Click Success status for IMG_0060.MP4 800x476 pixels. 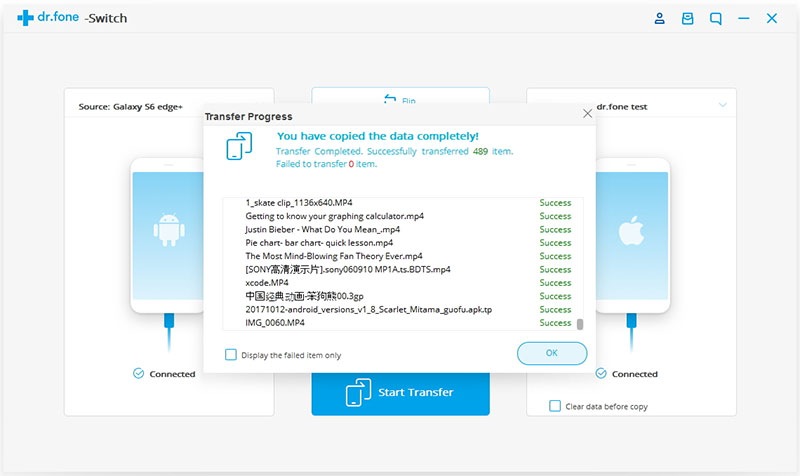555,322
